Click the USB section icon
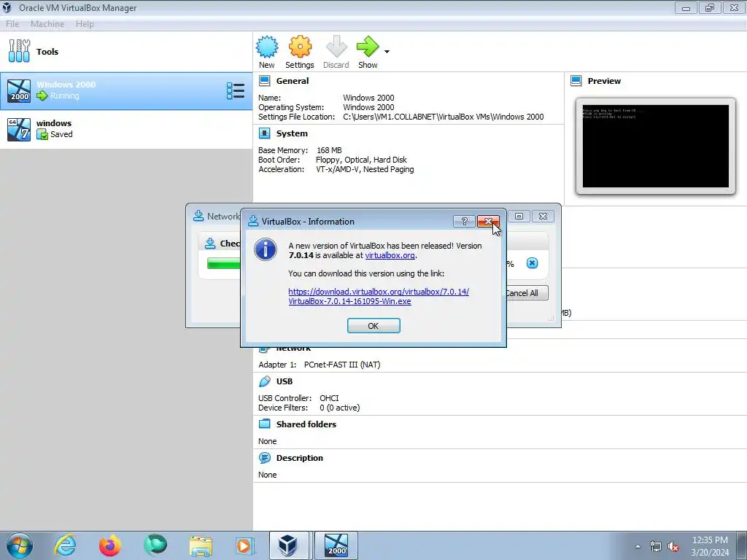The width and height of the screenshot is (747, 560). click(264, 381)
